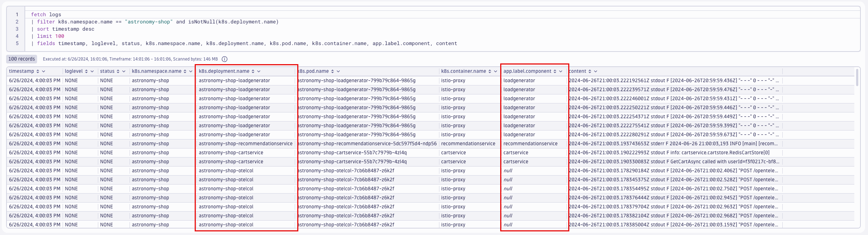Sort the content column using its arrows
868x235 pixels.
pyautogui.click(x=590, y=71)
